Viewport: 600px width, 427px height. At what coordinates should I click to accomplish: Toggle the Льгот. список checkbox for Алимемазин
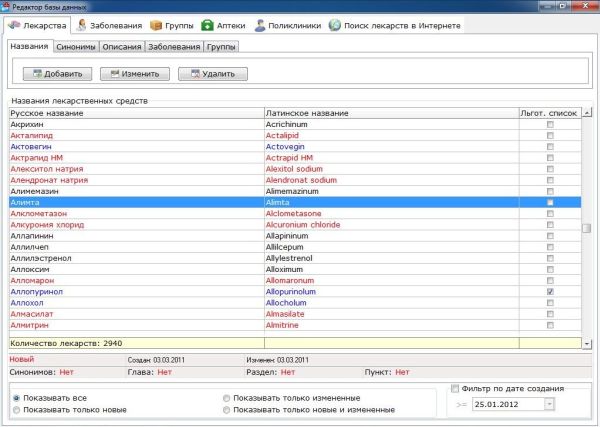click(x=550, y=191)
